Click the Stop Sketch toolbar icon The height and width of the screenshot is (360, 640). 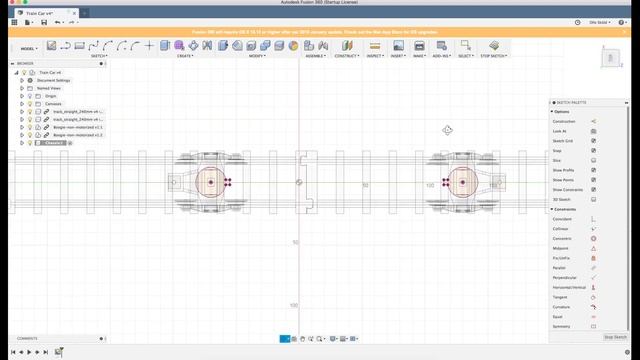(x=494, y=46)
